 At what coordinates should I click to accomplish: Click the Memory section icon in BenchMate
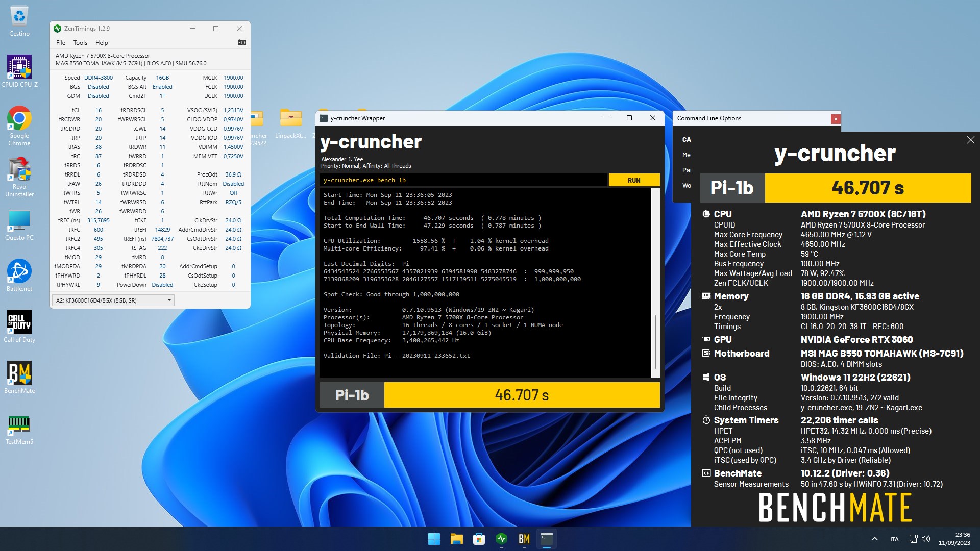(706, 296)
